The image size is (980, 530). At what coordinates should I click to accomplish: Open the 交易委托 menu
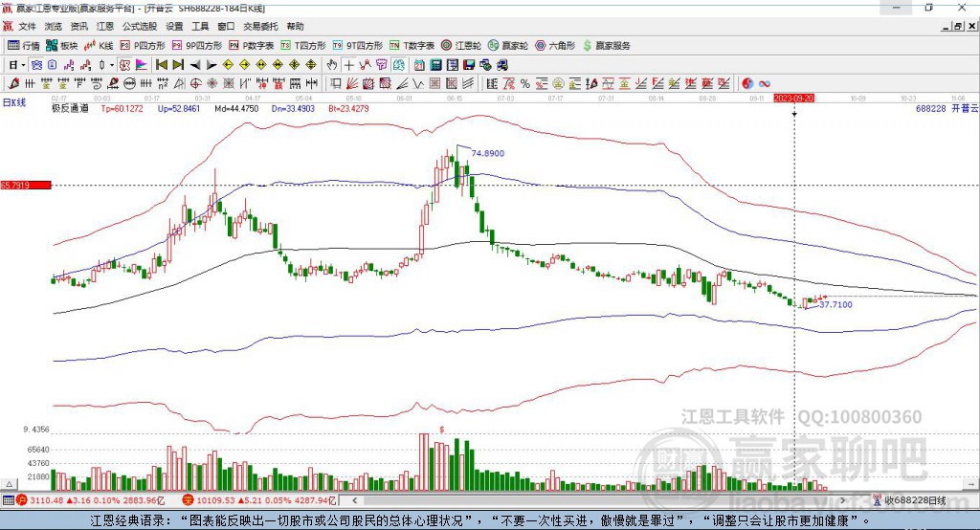tap(260, 26)
